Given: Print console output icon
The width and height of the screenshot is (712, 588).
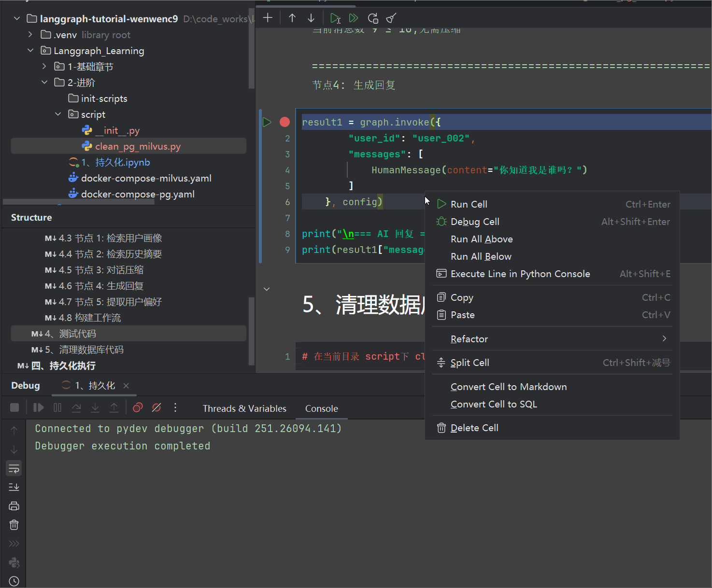Looking at the screenshot, I should [14, 506].
